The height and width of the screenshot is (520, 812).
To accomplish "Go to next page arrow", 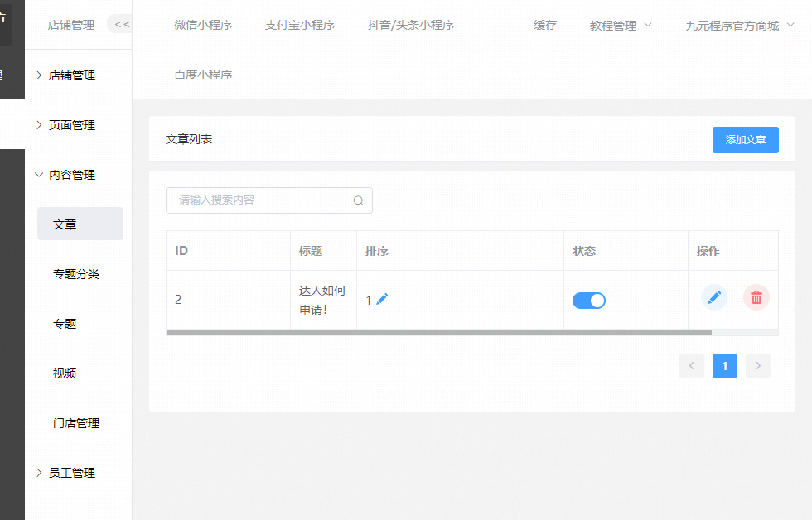I will 757,366.
